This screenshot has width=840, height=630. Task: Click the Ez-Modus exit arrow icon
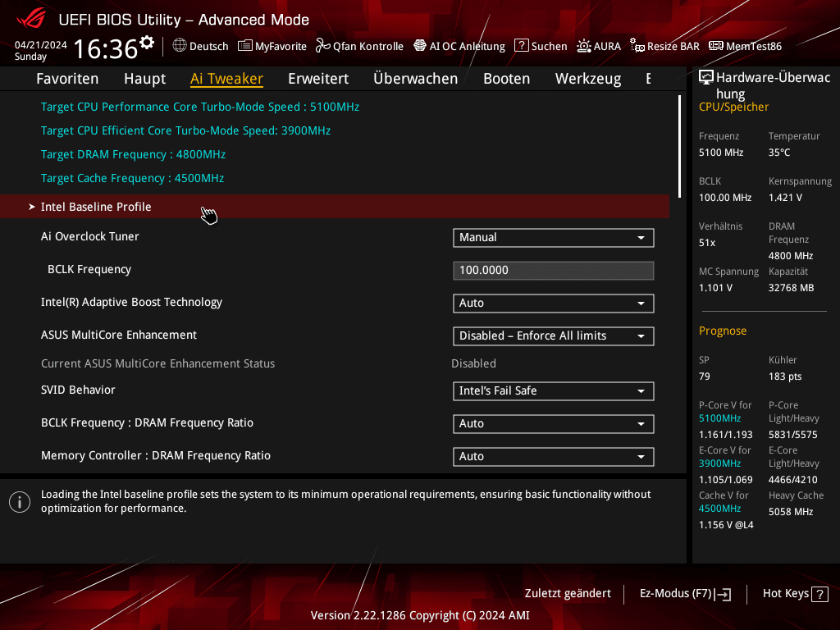[723, 594]
